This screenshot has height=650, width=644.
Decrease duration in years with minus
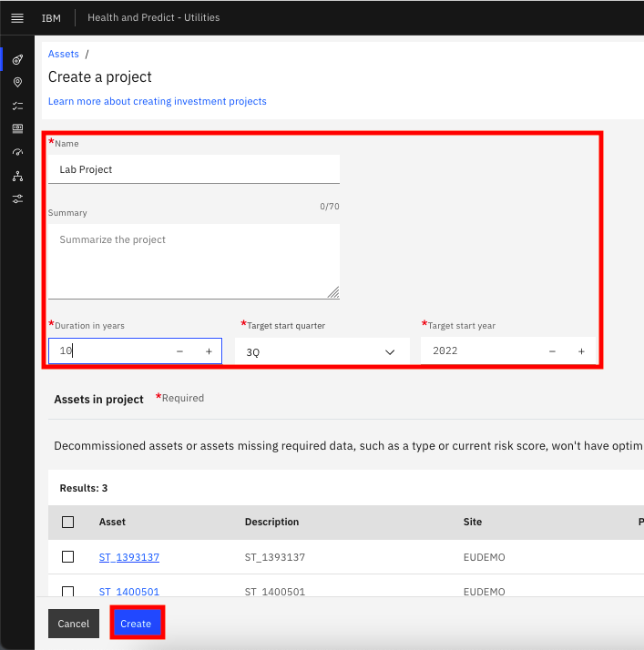[x=179, y=351]
